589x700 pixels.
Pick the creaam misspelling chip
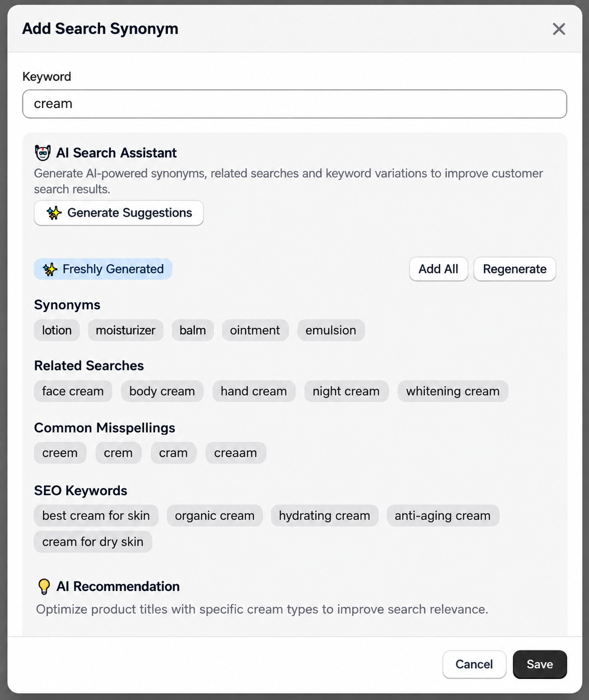(x=235, y=453)
